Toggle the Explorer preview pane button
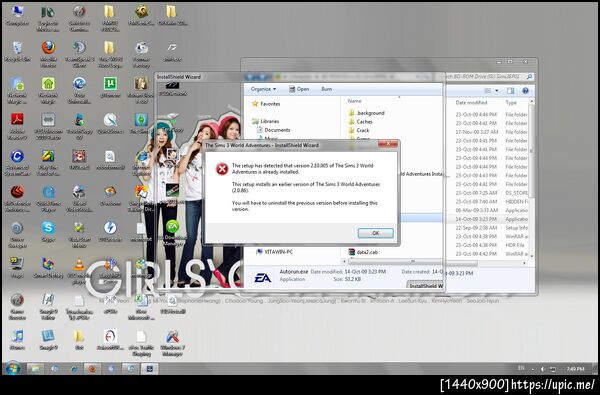Screen dimensions: 600x395 pos(510,91)
